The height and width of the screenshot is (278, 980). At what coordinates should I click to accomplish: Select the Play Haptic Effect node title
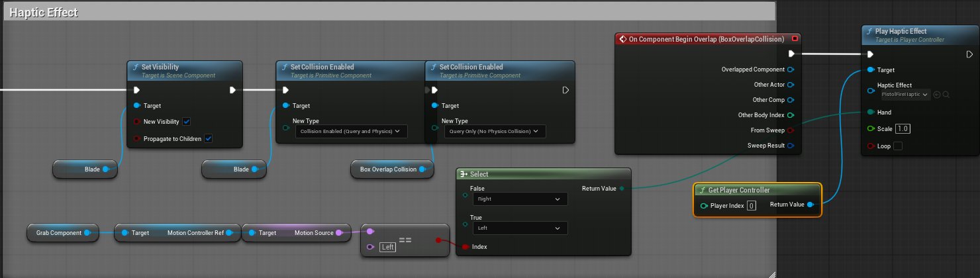(901, 31)
